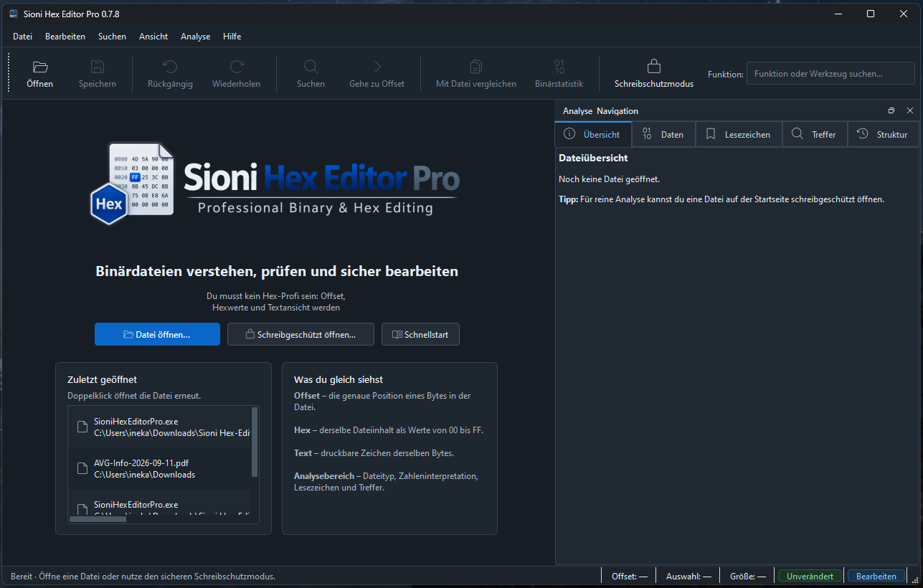Open the Struktur tab
923x588 pixels.
883,134
